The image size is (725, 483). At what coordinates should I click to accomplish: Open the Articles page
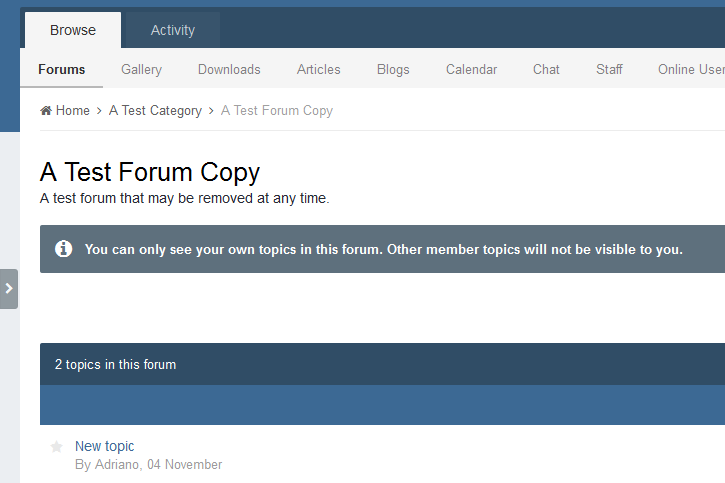[318, 69]
